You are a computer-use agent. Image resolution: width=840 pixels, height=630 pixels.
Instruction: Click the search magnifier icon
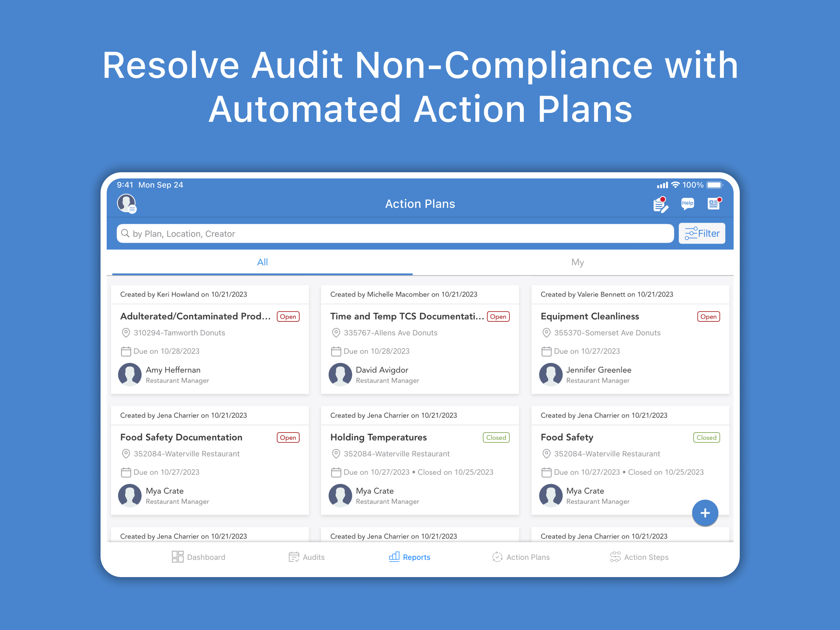tap(125, 233)
